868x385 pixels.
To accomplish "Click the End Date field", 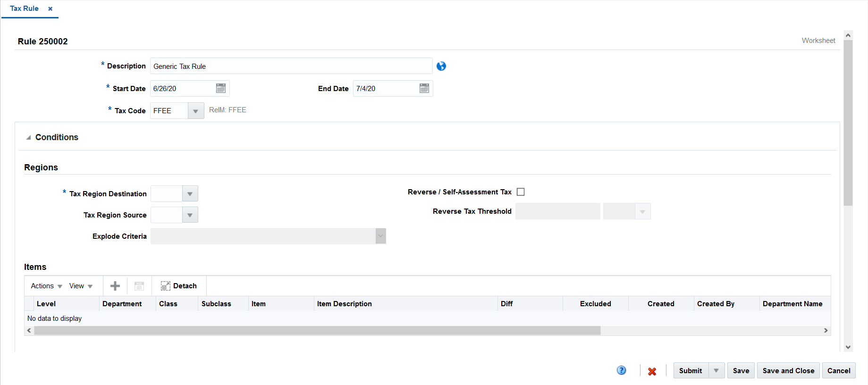I will click(386, 88).
